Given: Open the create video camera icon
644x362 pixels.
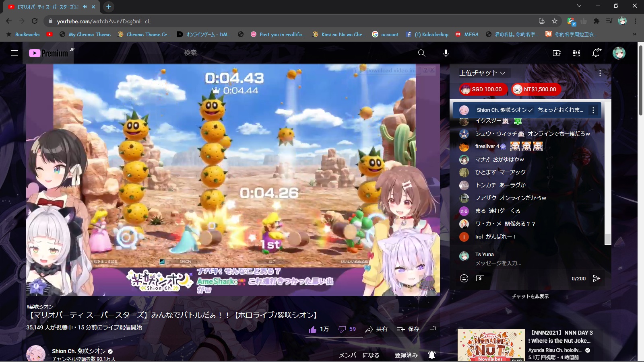Looking at the screenshot, I should click(557, 53).
